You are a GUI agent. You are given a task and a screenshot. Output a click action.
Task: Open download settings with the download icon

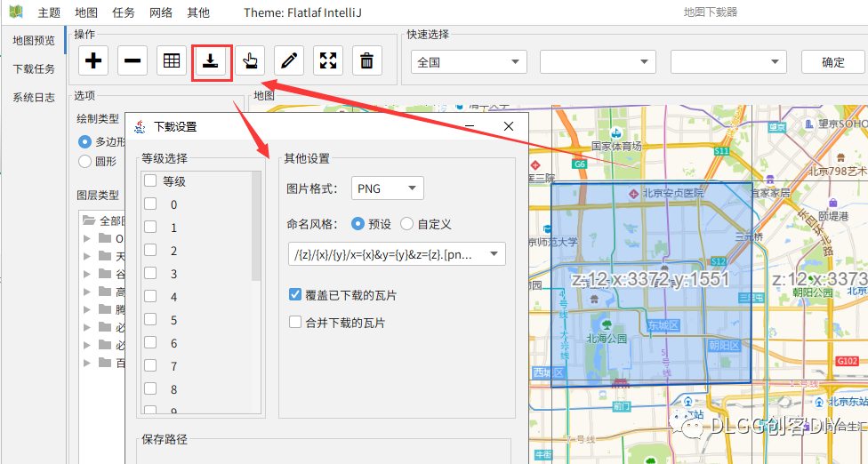[x=211, y=60]
